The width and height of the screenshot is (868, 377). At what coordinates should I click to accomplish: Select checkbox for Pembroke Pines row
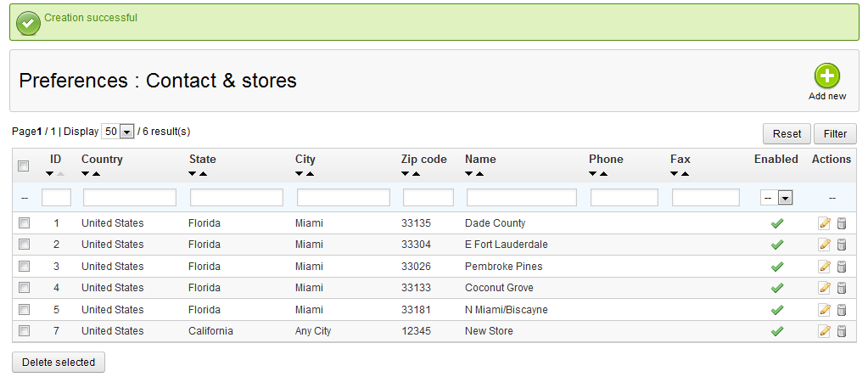(24, 267)
